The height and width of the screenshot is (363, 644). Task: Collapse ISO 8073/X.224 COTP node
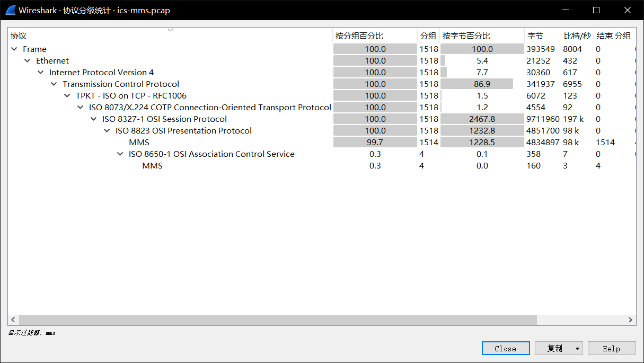(x=81, y=108)
